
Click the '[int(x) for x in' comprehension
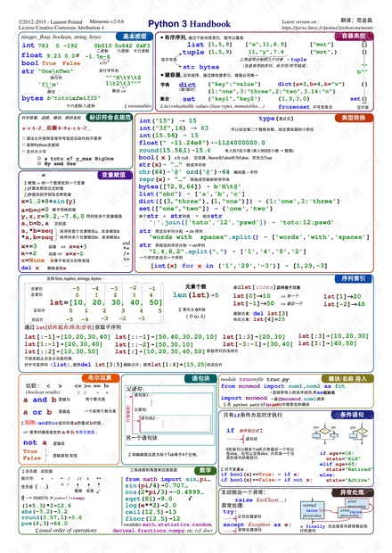(239, 266)
